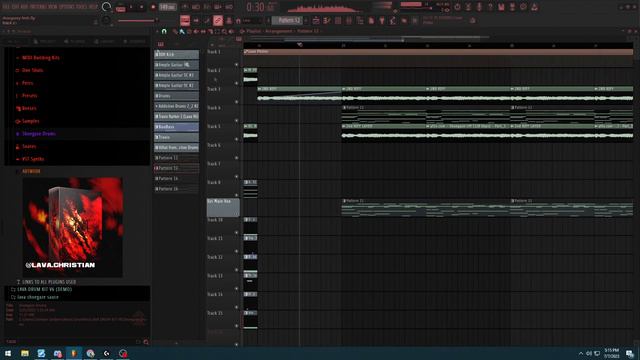The image size is (640, 360).
Task: Mute Track 3 using its dot switch
Action: coord(236,102)
